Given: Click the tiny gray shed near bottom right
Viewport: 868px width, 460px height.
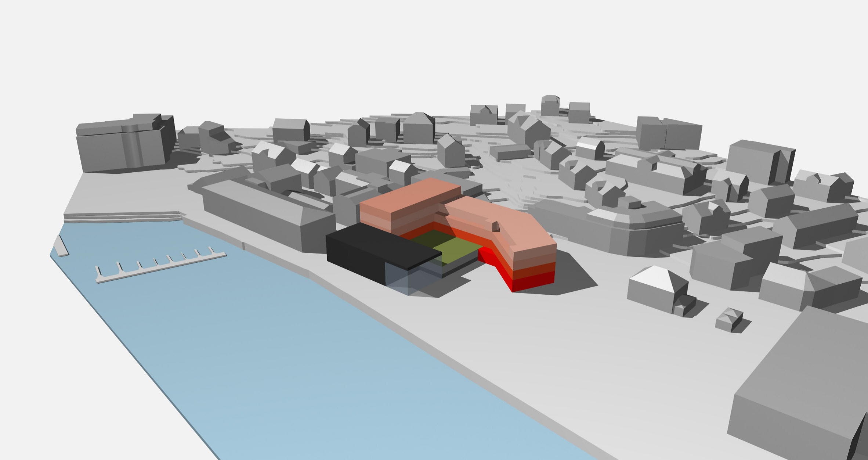Looking at the screenshot, I should 729,320.
